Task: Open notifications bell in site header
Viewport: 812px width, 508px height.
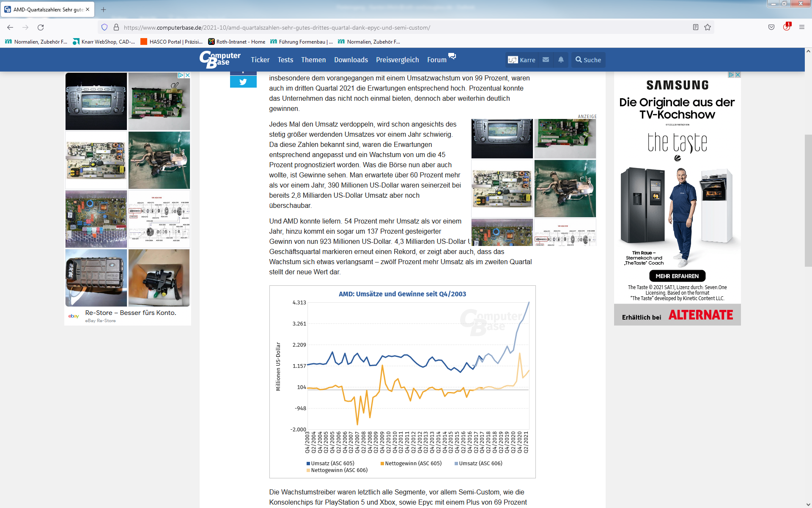Action: [561, 60]
